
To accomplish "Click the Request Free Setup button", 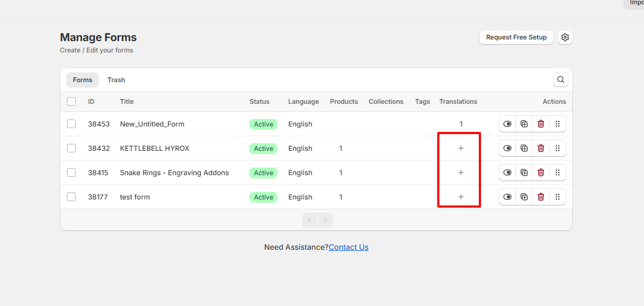I will click(516, 37).
